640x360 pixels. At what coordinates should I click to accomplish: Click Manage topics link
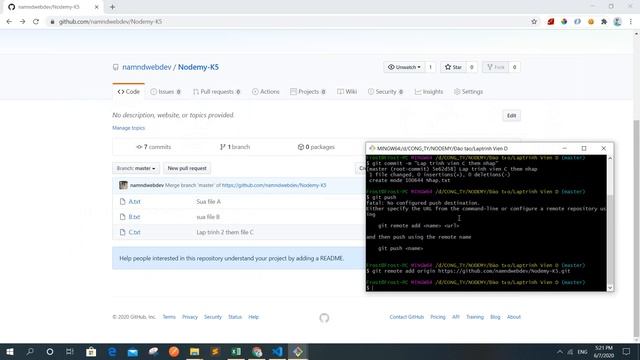click(x=129, y=128)
